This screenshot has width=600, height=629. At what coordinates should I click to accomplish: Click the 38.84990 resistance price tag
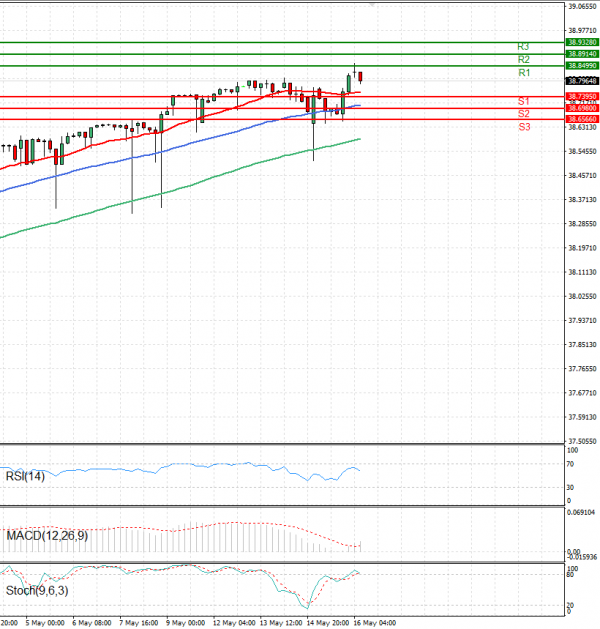coord(582,65)
